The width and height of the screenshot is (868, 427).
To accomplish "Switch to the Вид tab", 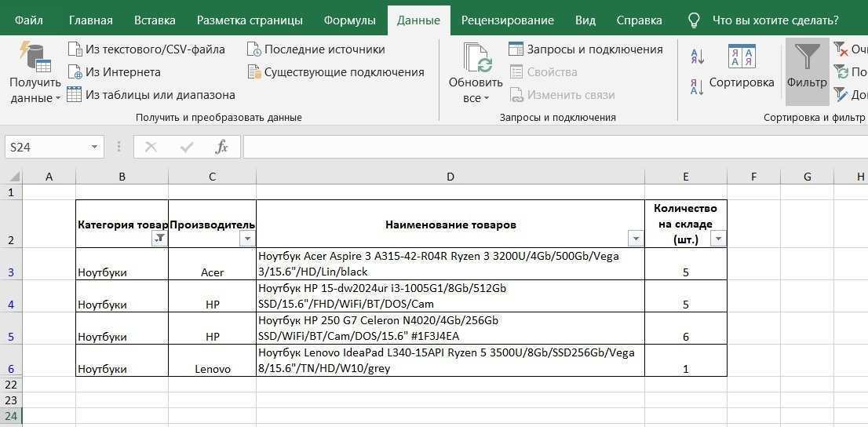I will click(585, 20).
